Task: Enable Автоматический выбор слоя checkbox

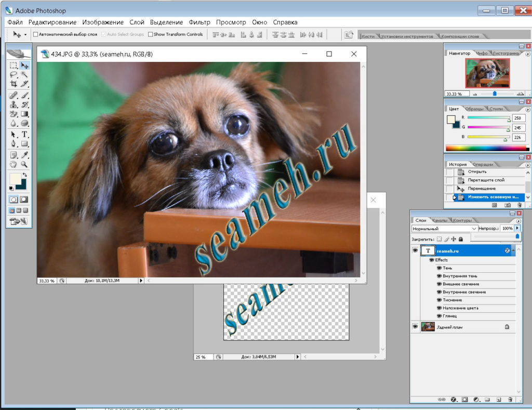Action: 35,34
